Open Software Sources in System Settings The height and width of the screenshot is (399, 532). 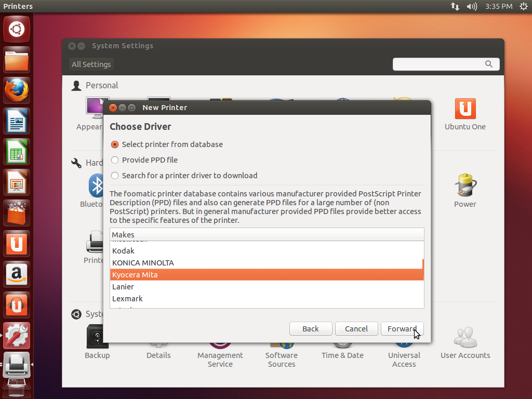[x=282, y=355]
